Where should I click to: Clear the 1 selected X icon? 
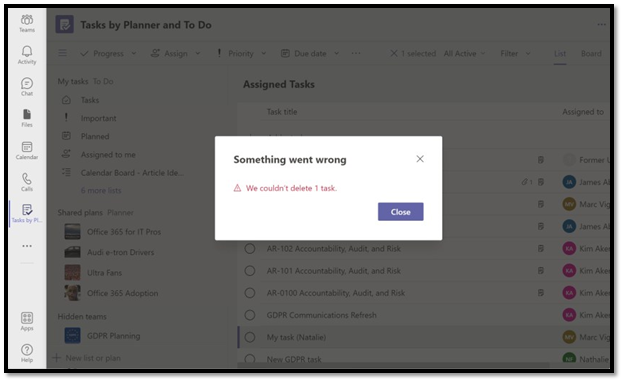click(394, 53)
